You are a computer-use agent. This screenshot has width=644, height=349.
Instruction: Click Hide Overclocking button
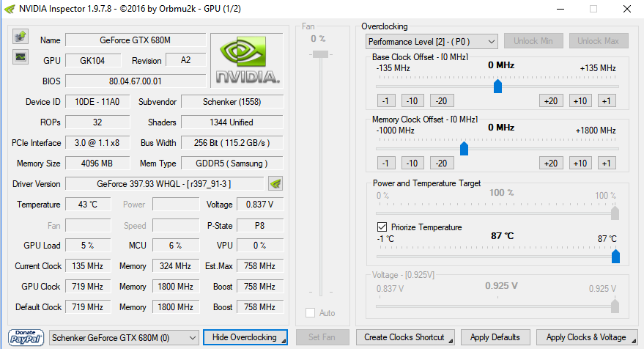tap(245, 337)
